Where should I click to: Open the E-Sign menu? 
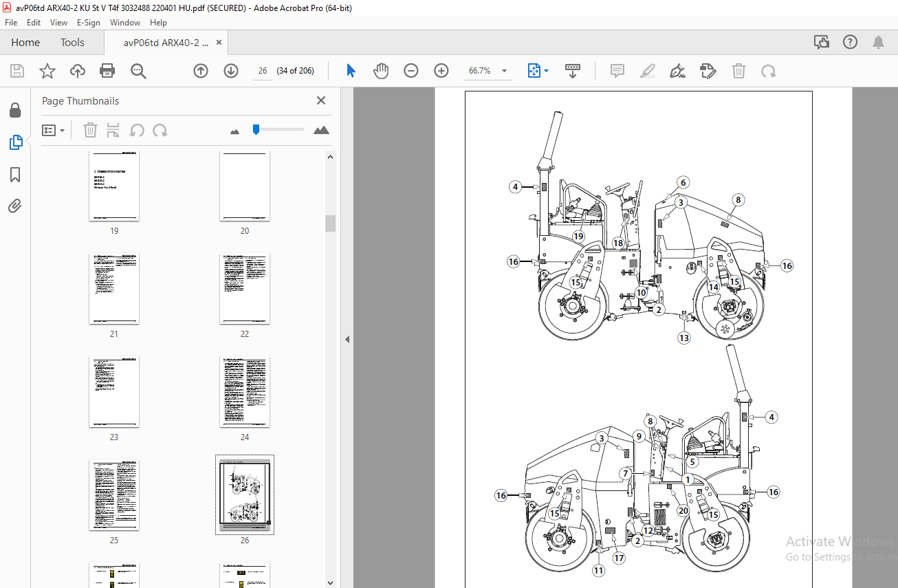pyautogui.click(x=89, y=23)
